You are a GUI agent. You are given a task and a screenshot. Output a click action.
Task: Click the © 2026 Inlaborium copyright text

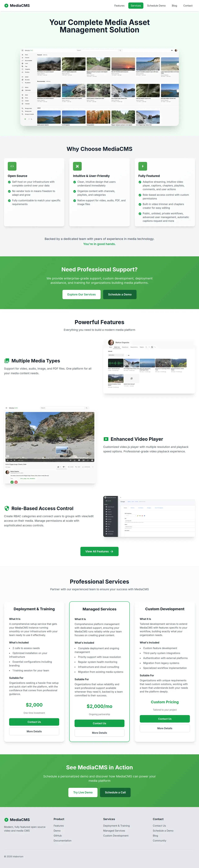pyautogui.click(x=14, y=857)
